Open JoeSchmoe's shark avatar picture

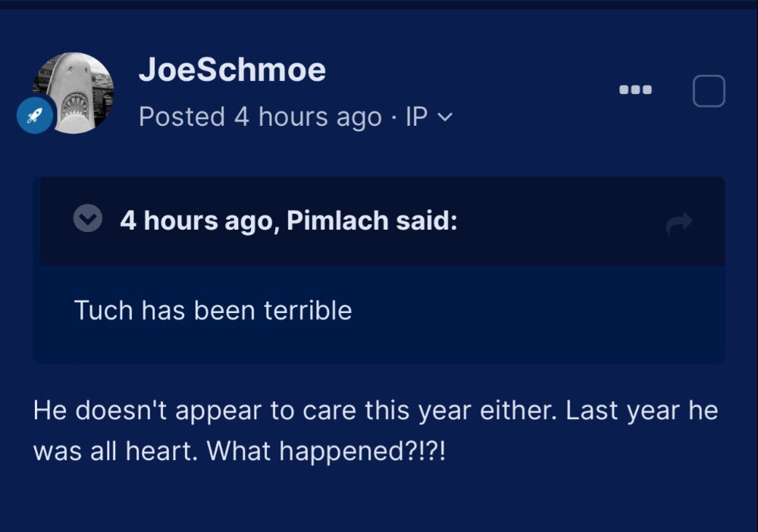[x=74, y=92]
